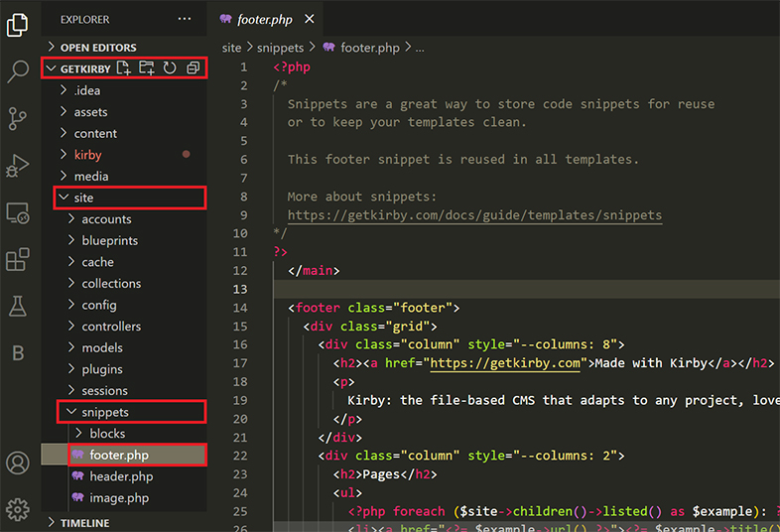Screen dimensions: 780x532
Task: Click line number 13 in the gutter
Action: [x=240, y=289]
